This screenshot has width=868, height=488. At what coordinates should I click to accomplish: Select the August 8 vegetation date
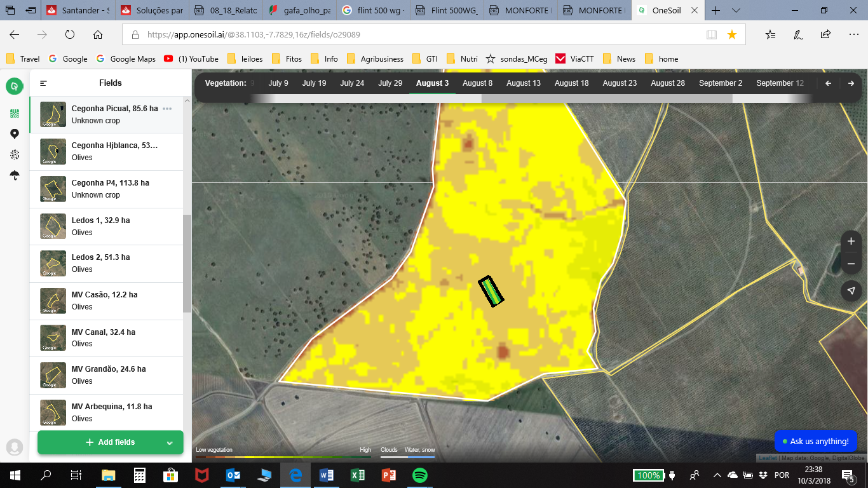[x=477, y=83]
